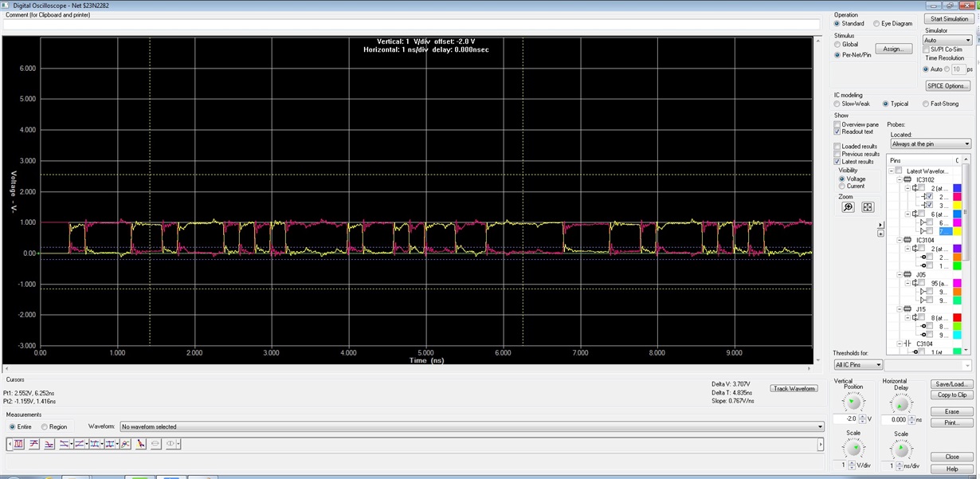Click the Horizontal Delay knob

click(901, 402)
